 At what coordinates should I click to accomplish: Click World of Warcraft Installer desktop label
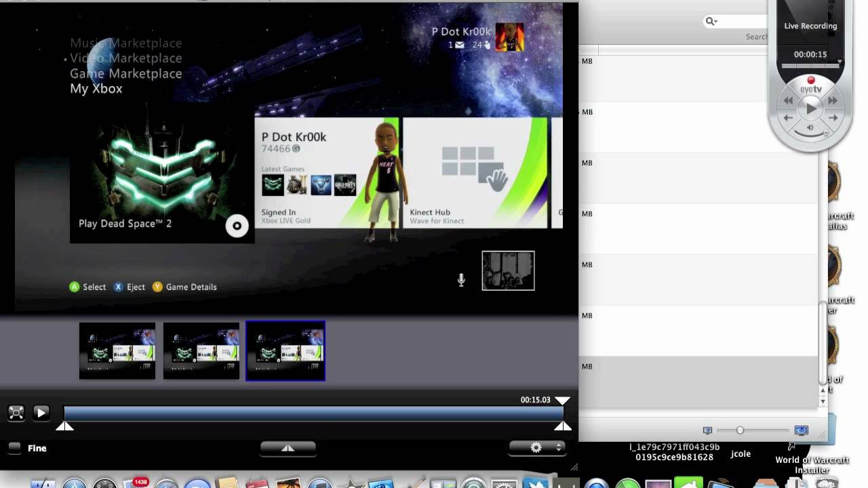point(812,465)
